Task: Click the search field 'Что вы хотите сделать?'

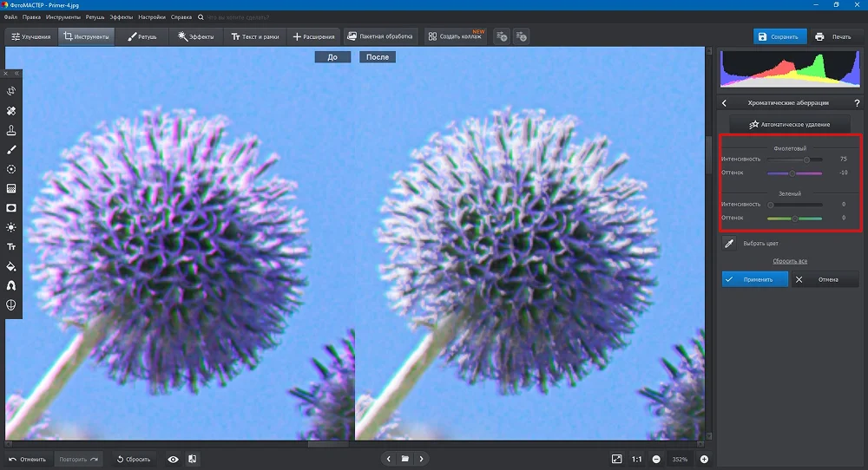Action: [238, 17]
